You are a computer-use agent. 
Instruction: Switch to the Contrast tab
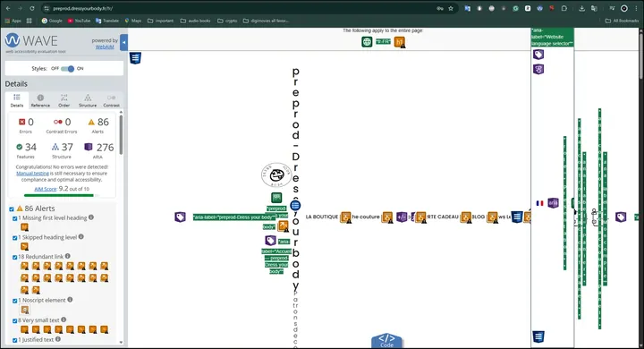[x=111, y=100]
